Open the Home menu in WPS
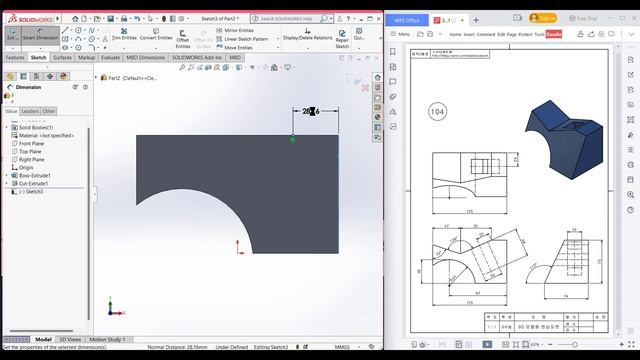Image resolution: width=640 pixels, height=360 pixels. pos(455,34)
